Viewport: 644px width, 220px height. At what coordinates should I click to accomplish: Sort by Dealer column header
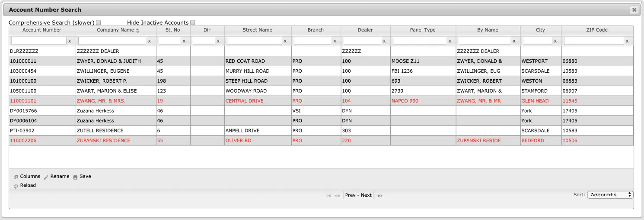click(x=365, y=30)
